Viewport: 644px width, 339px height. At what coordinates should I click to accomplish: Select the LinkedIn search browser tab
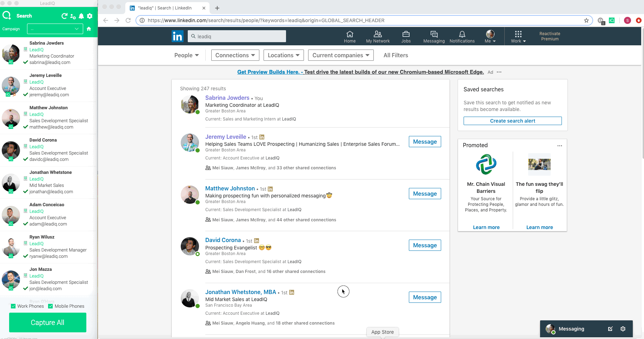pyautogui.click(x=167, y=8)
